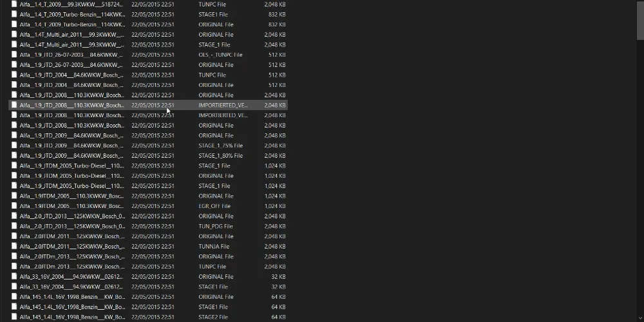The height and width of the screenshot is (322, 644).
Task: Click the icon of the 1.4T_Multi_air_2011 STAGE_1 file
Action: [x=14, y=44]
